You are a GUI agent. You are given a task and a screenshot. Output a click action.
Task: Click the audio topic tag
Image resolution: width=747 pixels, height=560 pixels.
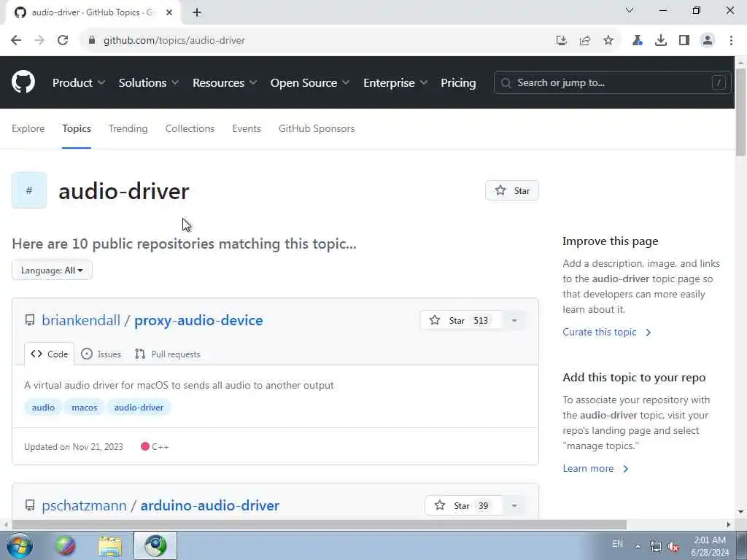(43, 408)
